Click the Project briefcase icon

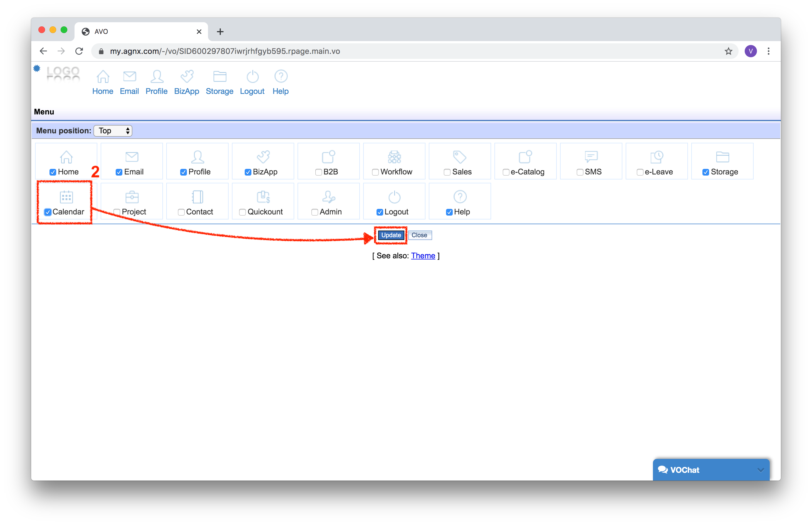coord(132,197)
